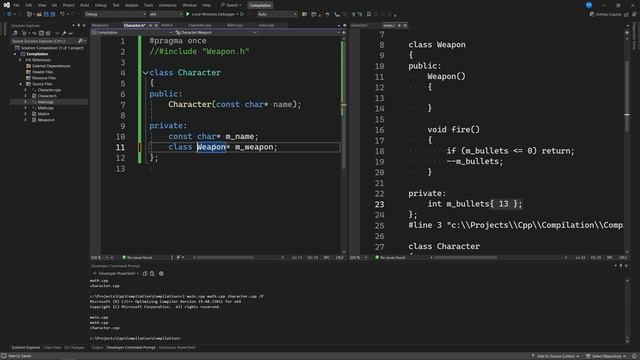Open the Auto dropdown in toolbar
The image size is (640, 360).
277,14
